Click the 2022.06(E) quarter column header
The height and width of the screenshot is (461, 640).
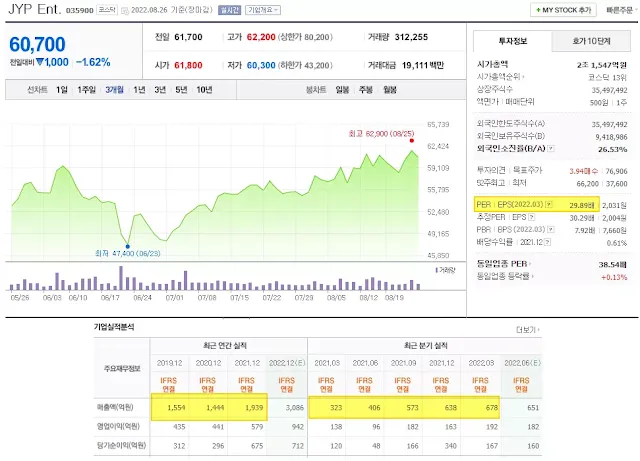click(522, 363)
